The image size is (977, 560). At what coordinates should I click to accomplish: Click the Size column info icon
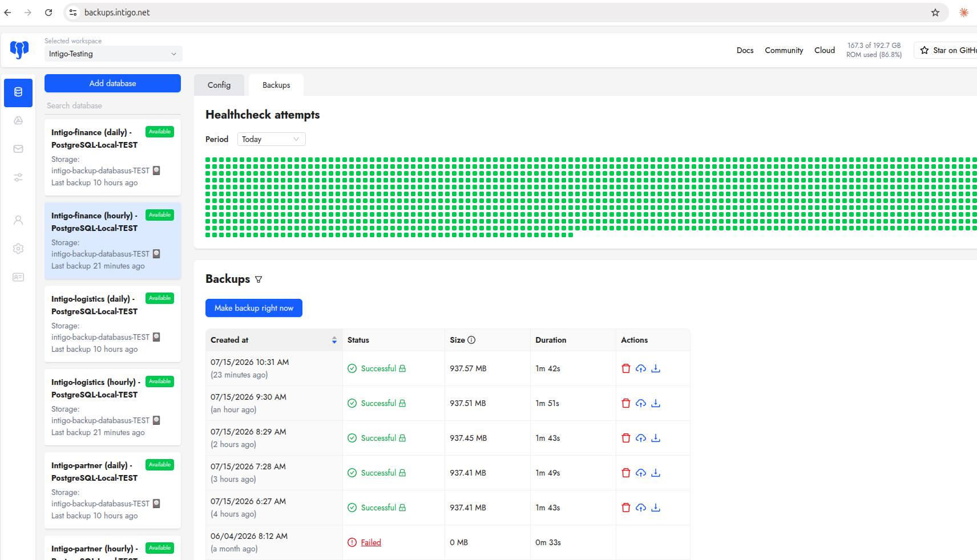click(x=471, y=340)
